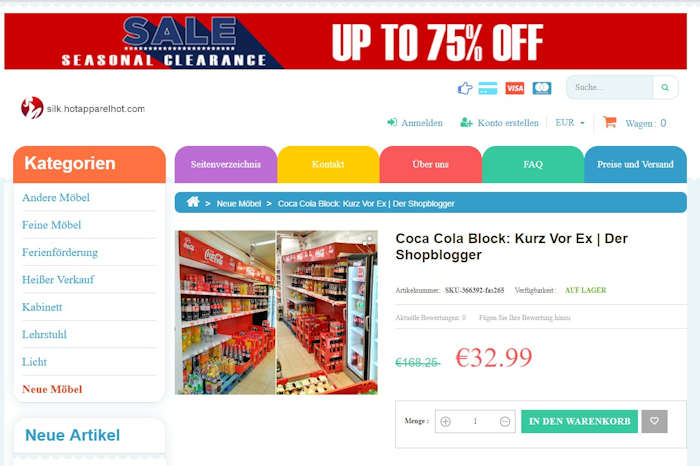
Task: Click the Visa payment icon
Action: tap(514, 88)
